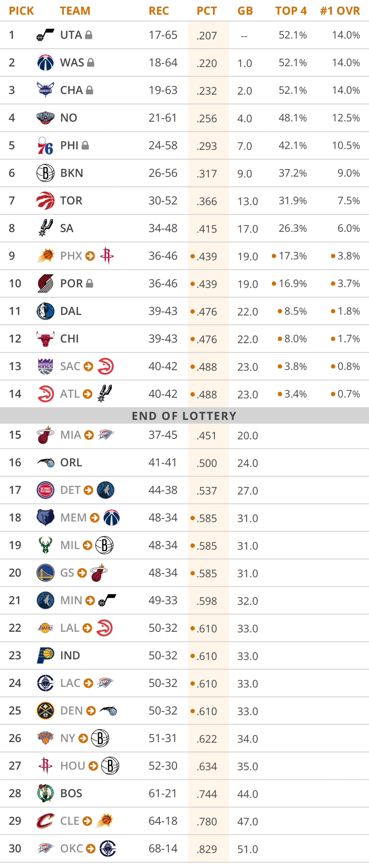Open the NO team link
The width and height of the screenshot is (369, 868).
tap(68, 118)
